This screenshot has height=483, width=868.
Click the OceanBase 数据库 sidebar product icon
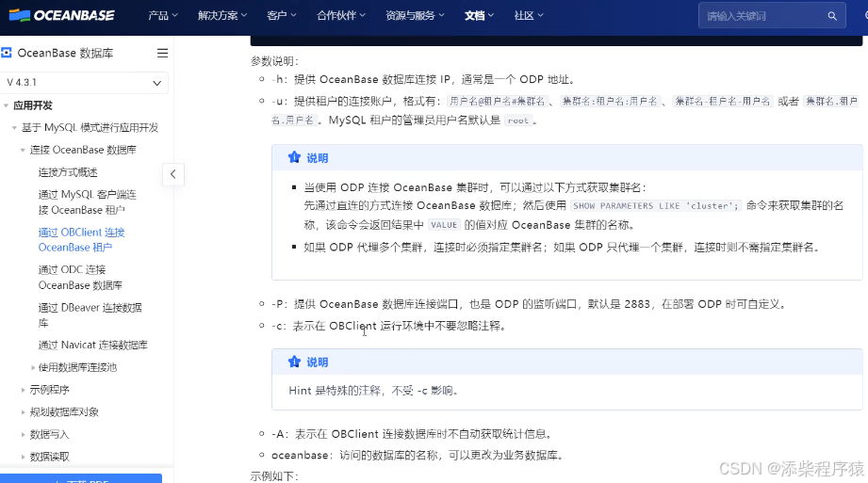coord(6,53)
